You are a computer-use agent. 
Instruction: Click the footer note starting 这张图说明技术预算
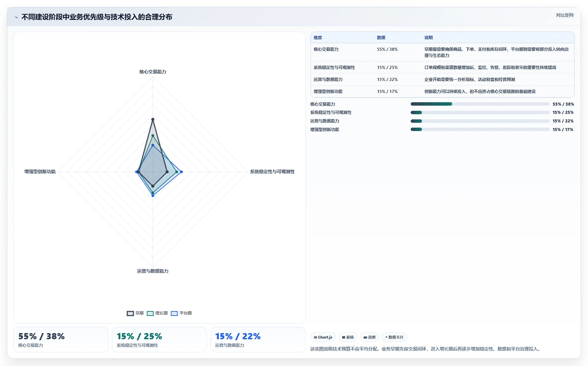coord(426,349)
